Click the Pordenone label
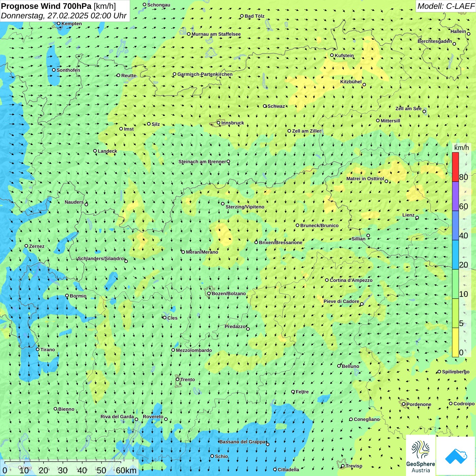The height and width of the screenshot is (476, 476). [419, 404]
